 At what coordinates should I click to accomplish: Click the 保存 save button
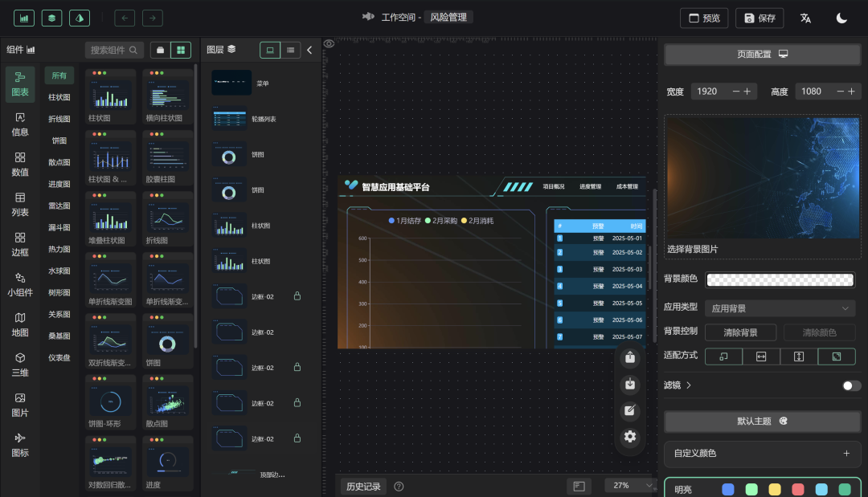click(759, 18)
